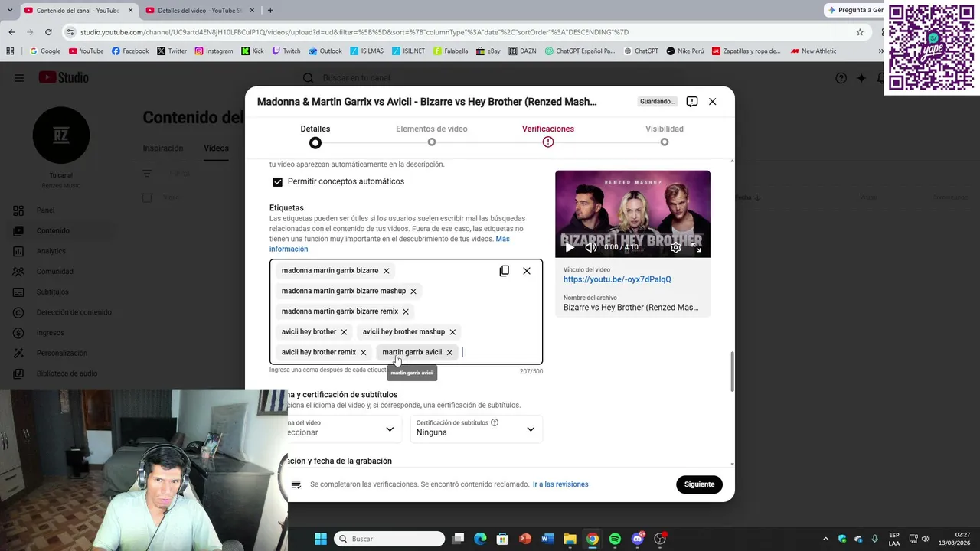Open PowerPoint from the taskbar
Screen dimensions: 980x551
pyautogui.click(x=525, y=539)
